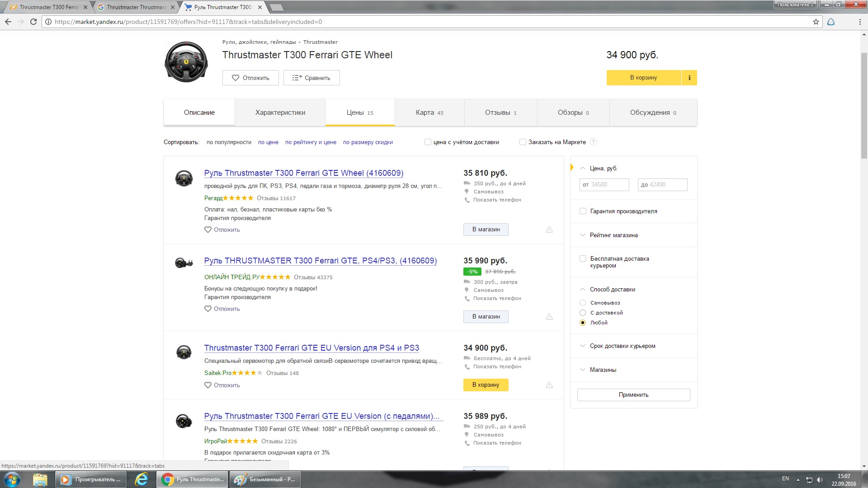
Task: Click the minimum price от input field
Action: (x=604, y=184)
